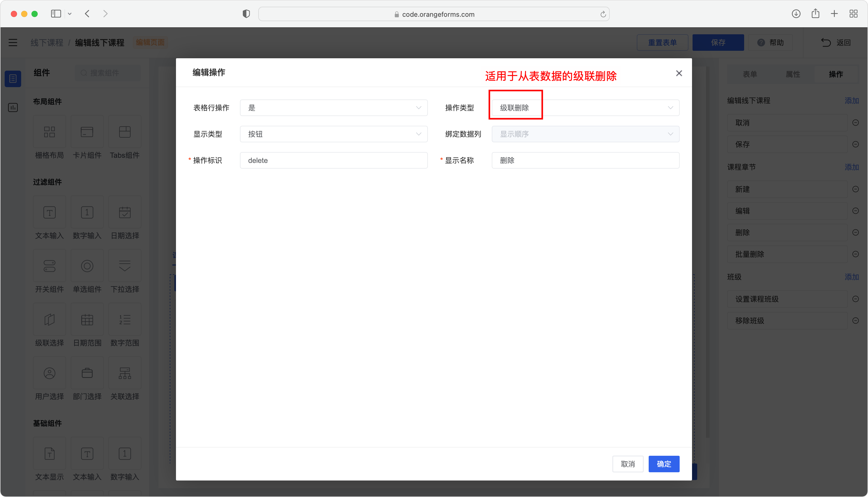Screen dimensions: 868x497
Task: Switch to the 表单 tab
Action: point(750,74)
